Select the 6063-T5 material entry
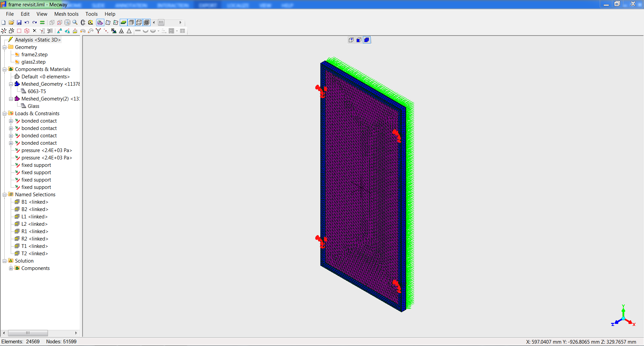 click(37, 91)
